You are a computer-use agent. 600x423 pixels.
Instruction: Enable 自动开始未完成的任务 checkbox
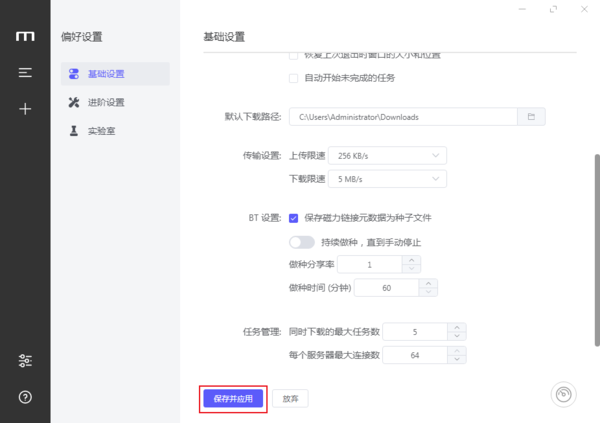pyautogui.click(x=293, y=78)
